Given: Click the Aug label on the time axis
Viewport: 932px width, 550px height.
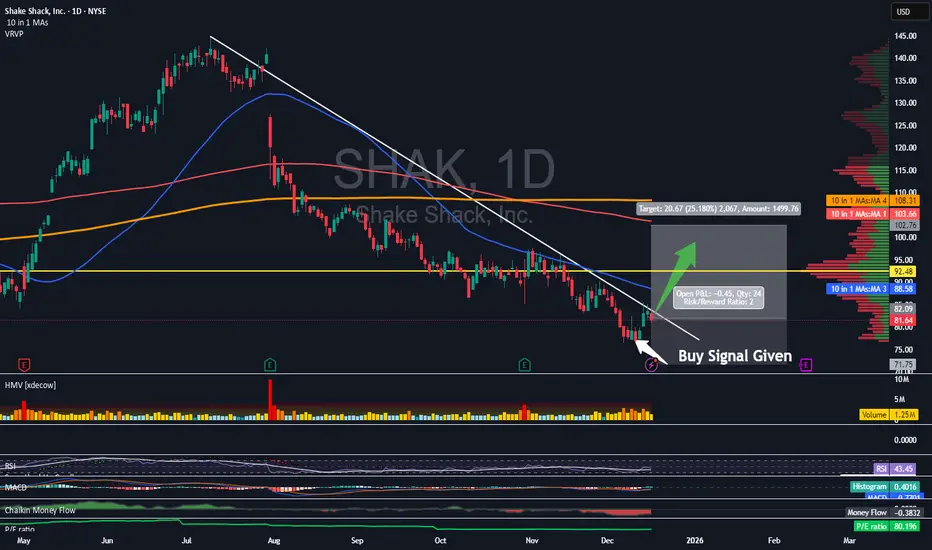Looking at the screenshot, I should [x=274, y=540].
